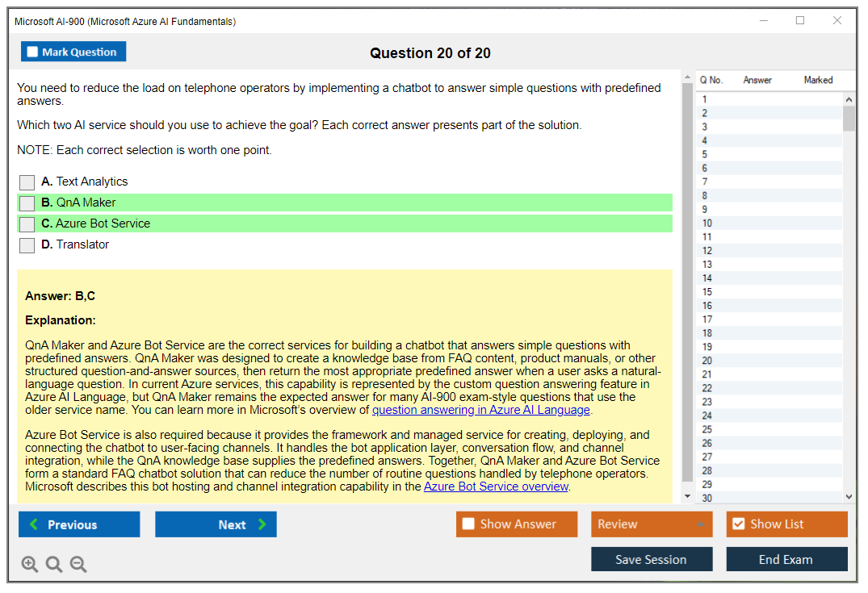Select question 28 in the list
The height and width of the screenshot is (593, 868).
click(769, 470)
